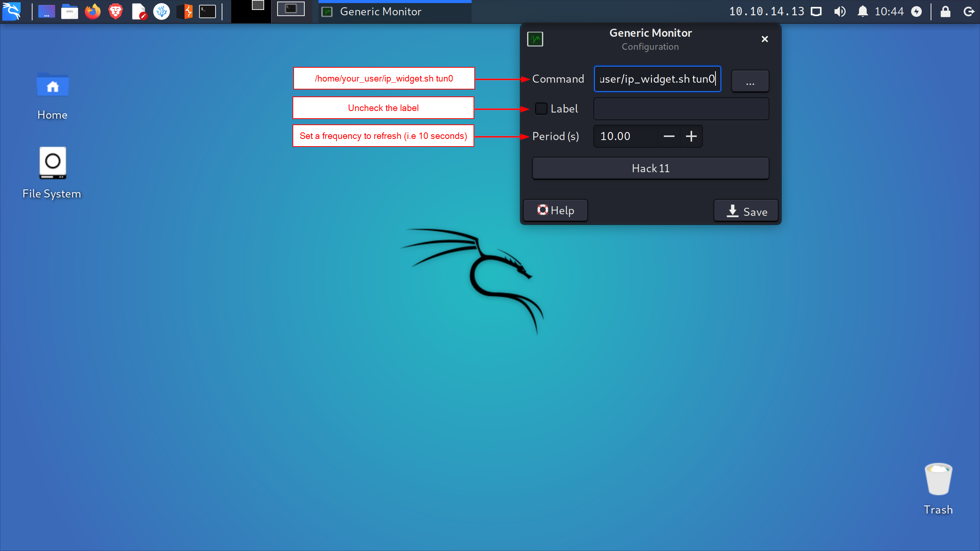Browse for command with the ... button
This screenshot has width=980, height=551.
point(750,81)
